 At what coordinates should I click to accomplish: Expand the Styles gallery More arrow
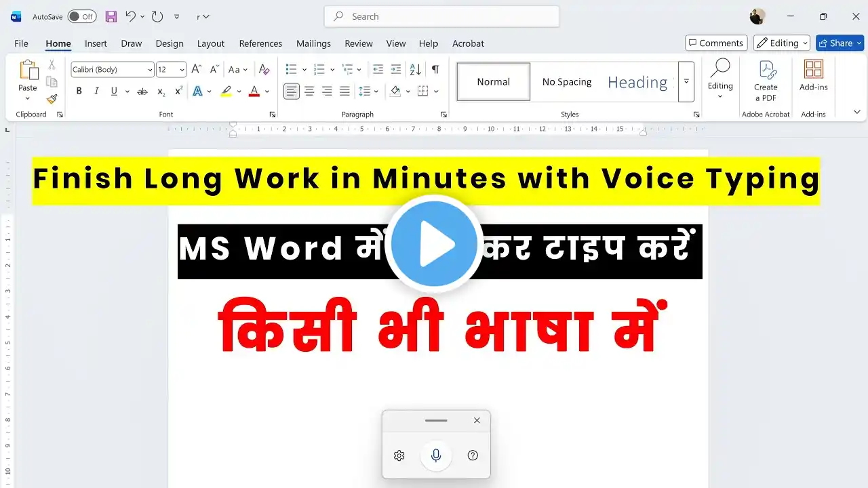686,81
